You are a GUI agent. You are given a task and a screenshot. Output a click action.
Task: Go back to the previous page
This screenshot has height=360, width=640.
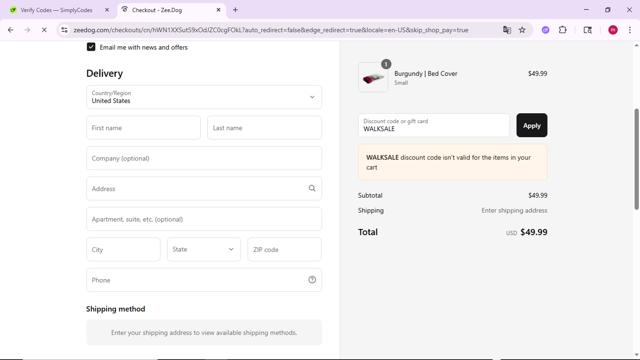coord(11,30)
